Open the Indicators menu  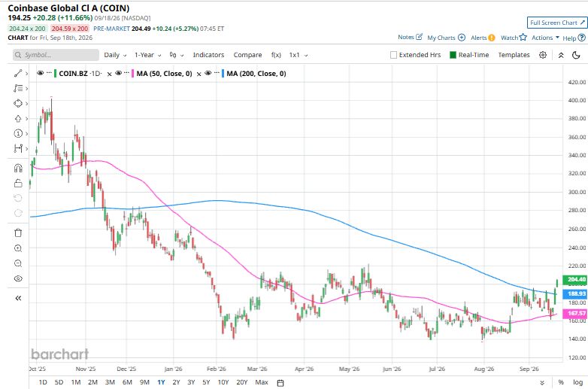pyautogui.click(x=208, y=55)
